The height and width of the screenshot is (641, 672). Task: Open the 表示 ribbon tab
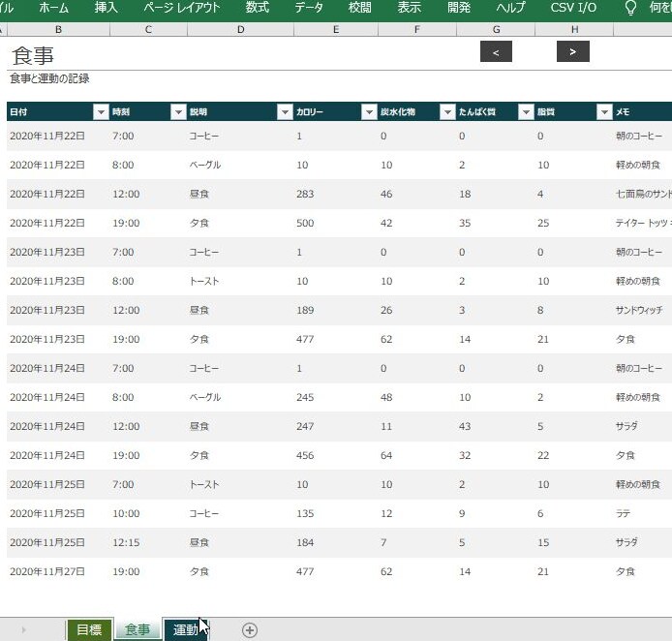coord(409,8)
